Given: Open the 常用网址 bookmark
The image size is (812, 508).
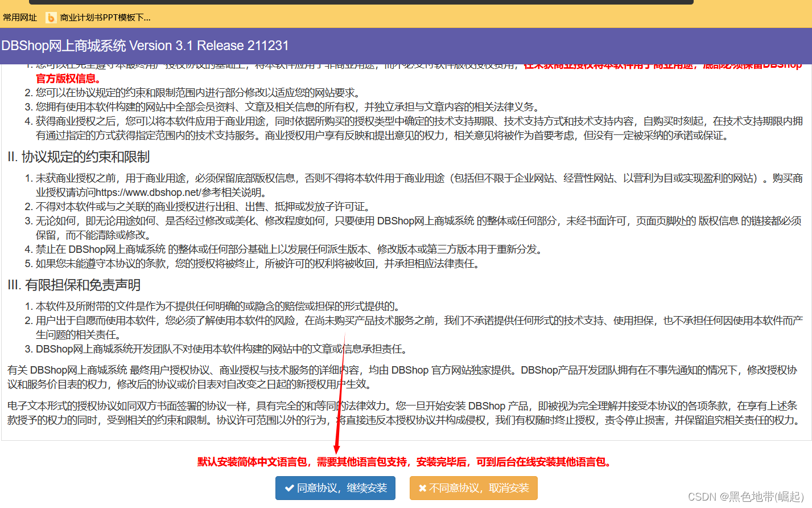Looking at the screenshot, I should point(20,18).
